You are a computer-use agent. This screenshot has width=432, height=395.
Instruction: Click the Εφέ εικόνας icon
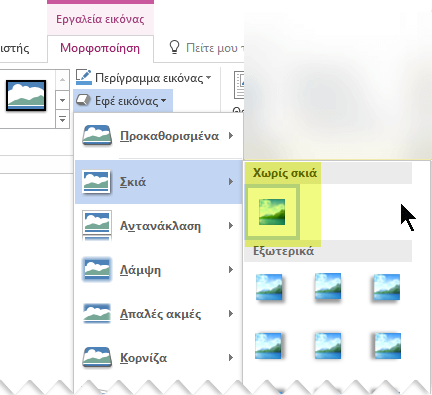pyautogui.click(x=83, y=100)
